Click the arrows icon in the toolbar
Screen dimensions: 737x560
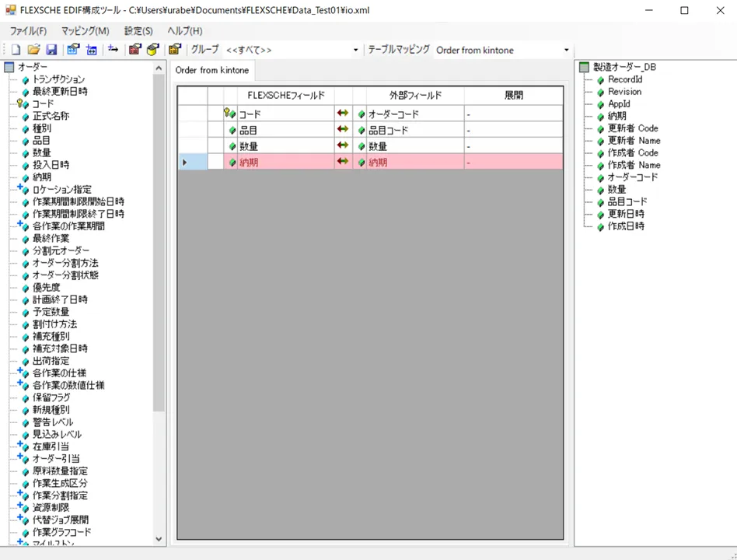(113, 50)
